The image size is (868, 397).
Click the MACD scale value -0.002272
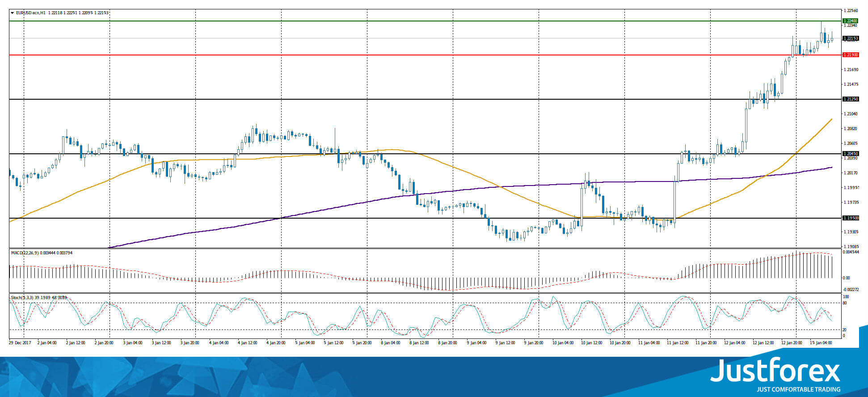(851, 290)
